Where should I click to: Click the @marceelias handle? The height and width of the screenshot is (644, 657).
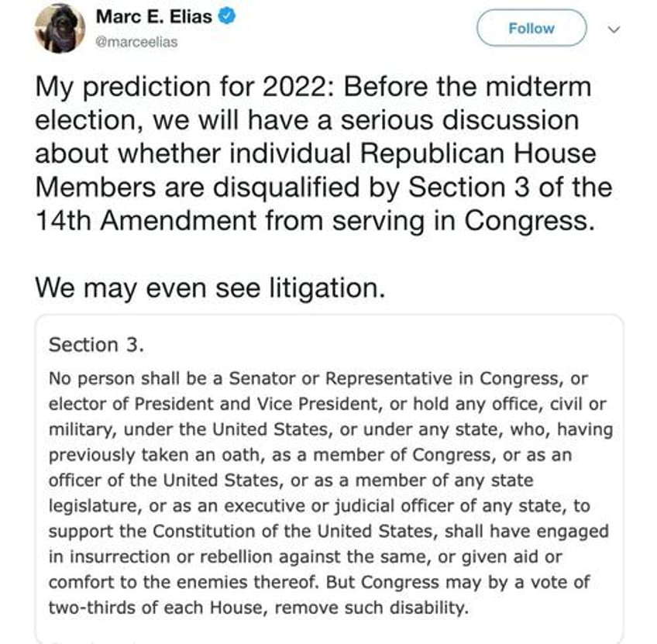(136, 43)
